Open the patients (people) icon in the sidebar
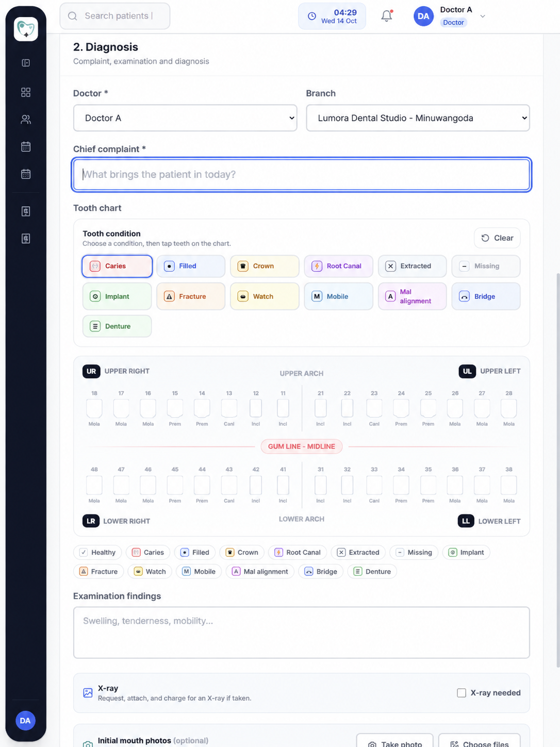Viewport: 560px width, 747px height. (x=26, y=120)
